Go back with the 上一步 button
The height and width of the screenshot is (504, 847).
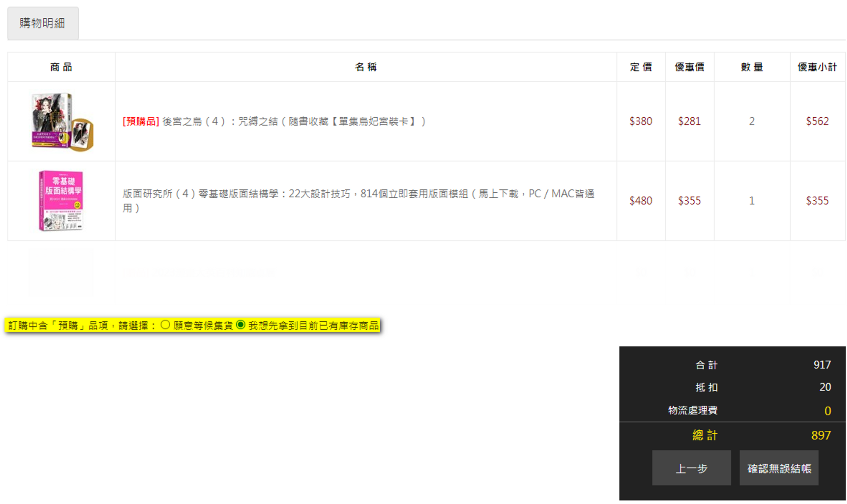[x=691, y=468]
